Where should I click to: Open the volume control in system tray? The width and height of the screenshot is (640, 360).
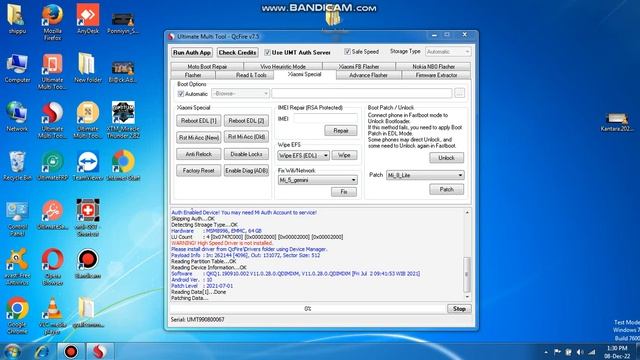pos(580,352)
